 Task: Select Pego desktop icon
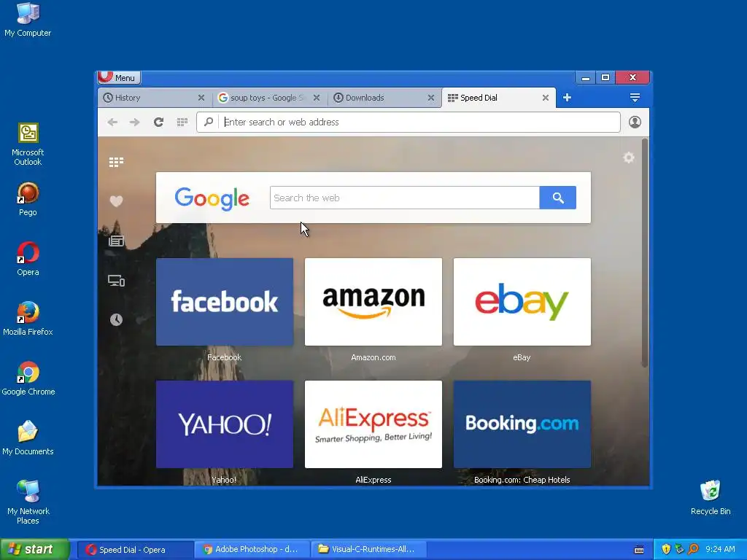coord(28,199)
